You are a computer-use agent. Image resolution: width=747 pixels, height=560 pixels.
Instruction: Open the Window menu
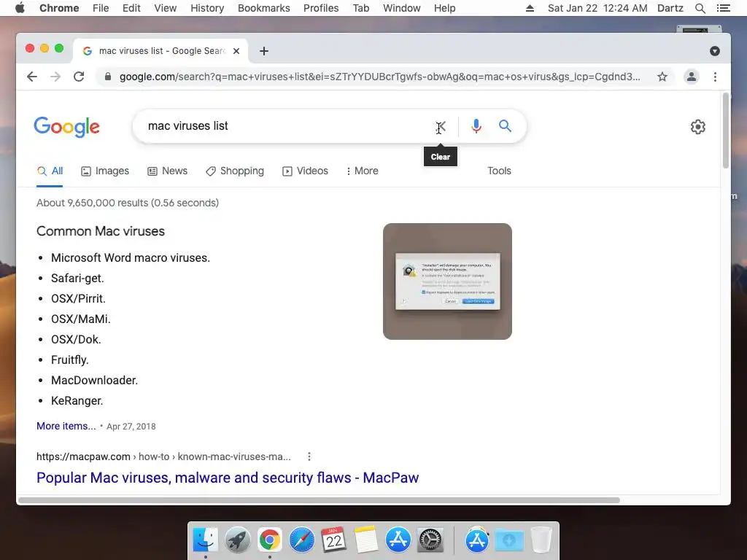[402, 8]
